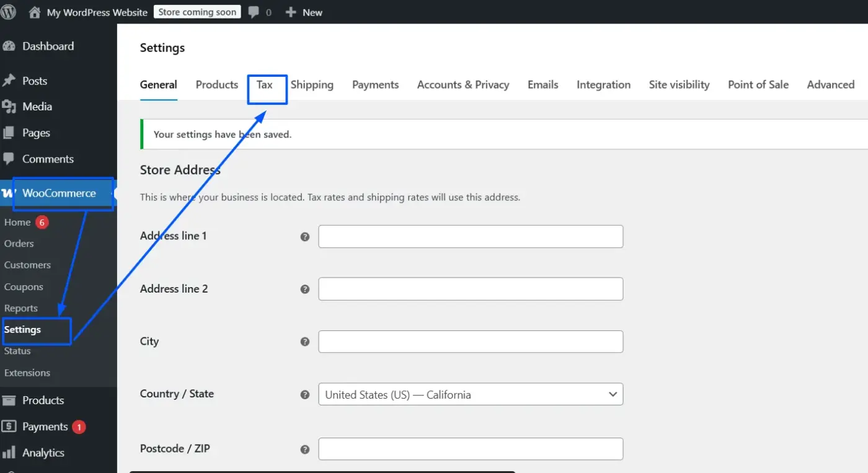The width and height of the screenshot is (868, 473).
Task: Open WooCommerce menu in sidebar
Action: tap(58, 193)
